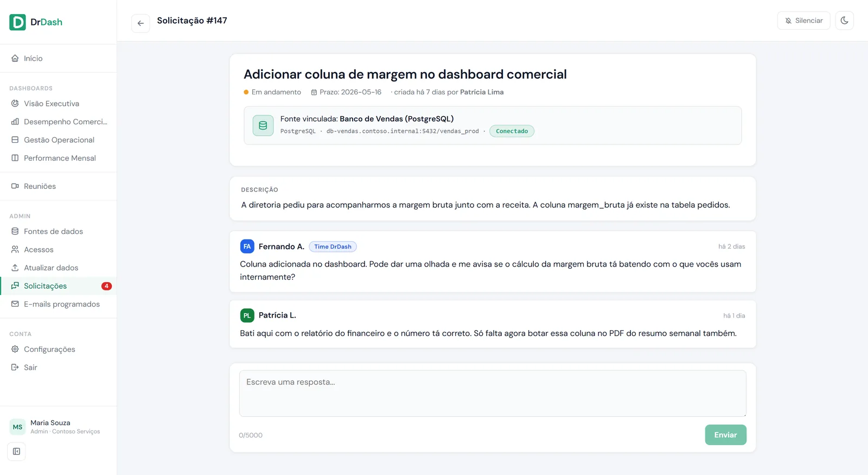Open E-mails programados page

point(58,304)
